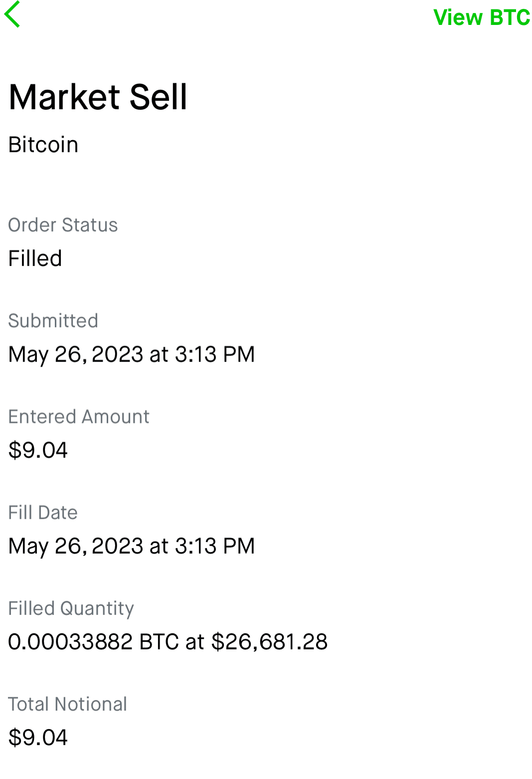This screenshot has height=779, width=532.
Task: Click the Submitted field label
Action: tap(53, 321)
